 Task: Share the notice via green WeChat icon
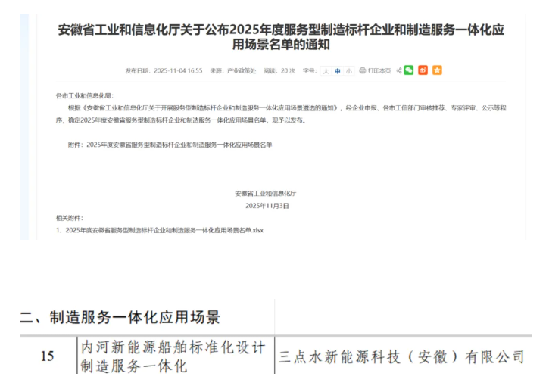[409, 70]
